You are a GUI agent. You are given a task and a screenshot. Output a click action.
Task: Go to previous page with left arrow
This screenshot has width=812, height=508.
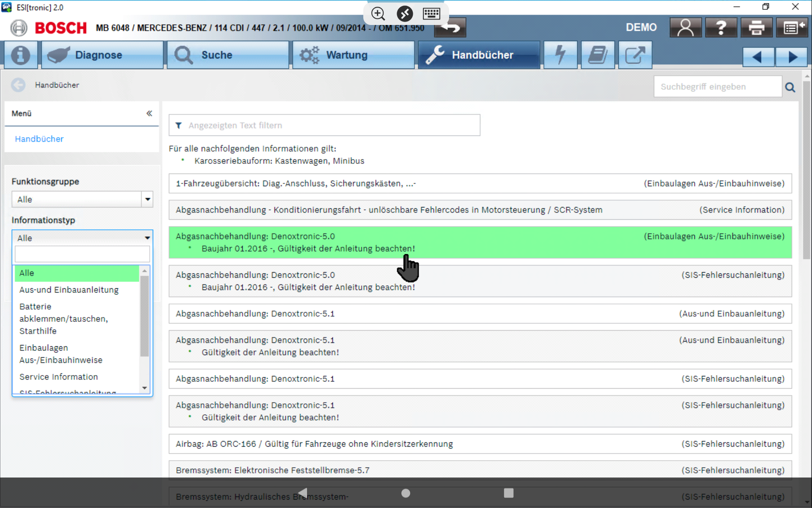click(758, 57)
